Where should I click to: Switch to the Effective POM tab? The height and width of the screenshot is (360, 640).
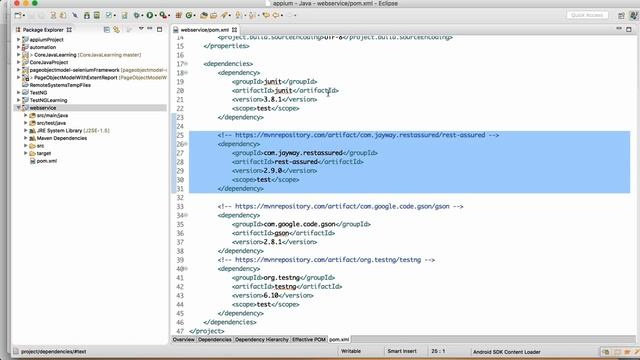click(x=309, y=340)
